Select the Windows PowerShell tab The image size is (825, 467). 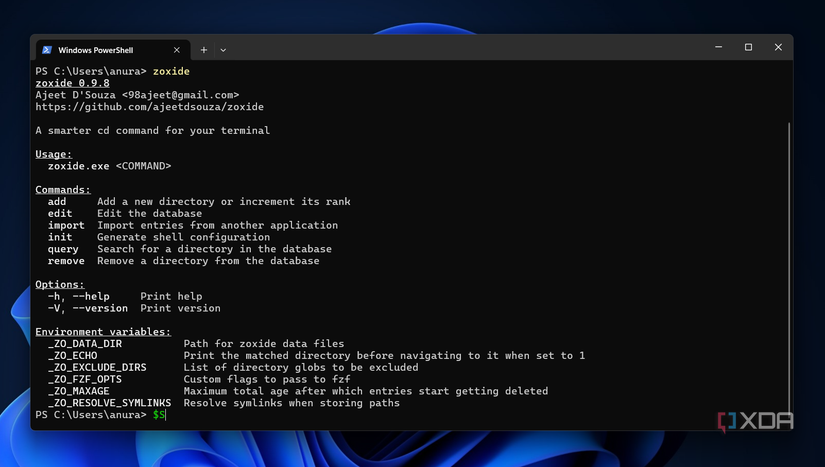pyautogui.click(x=113, y=50)
